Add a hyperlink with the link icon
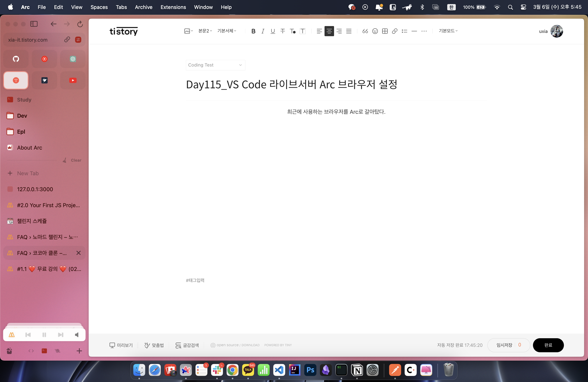This screenshot has width=588, height=382. pos(395,31)
